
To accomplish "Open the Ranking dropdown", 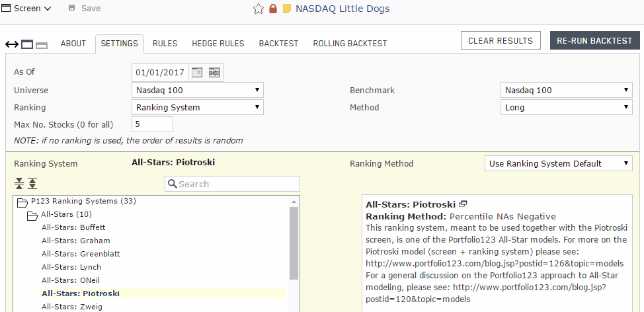I will (x=198, y=108).
